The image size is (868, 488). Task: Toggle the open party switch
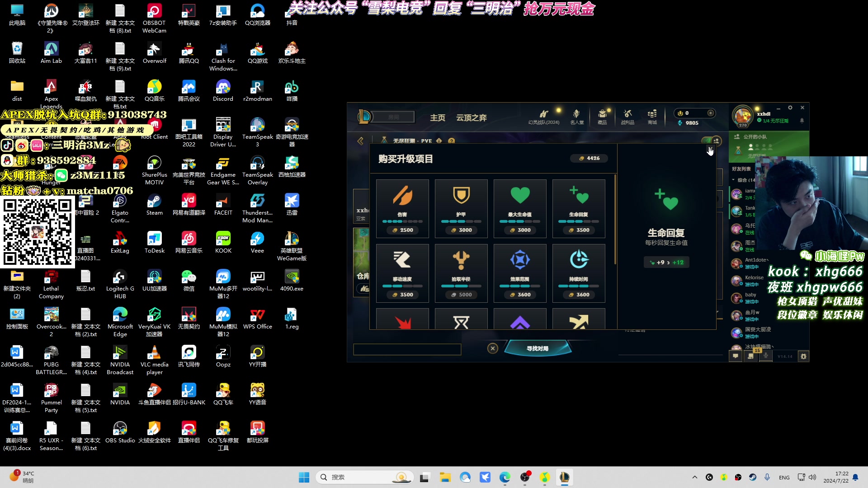click(711, 141)
